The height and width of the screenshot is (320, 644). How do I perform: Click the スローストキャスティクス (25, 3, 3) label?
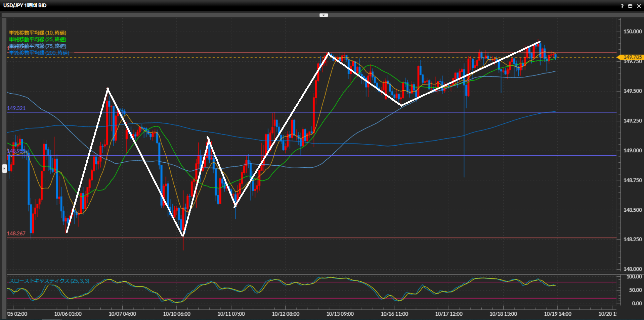coord(49,281)
